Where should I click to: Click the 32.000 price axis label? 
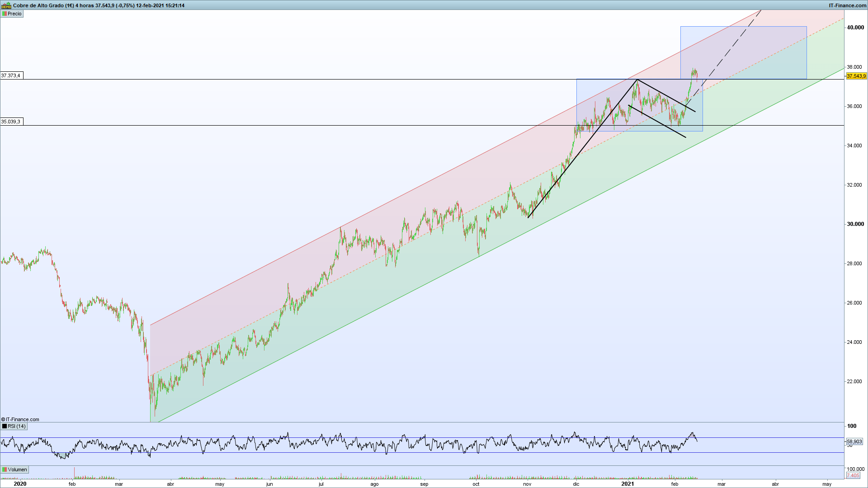tap(854, 185)
